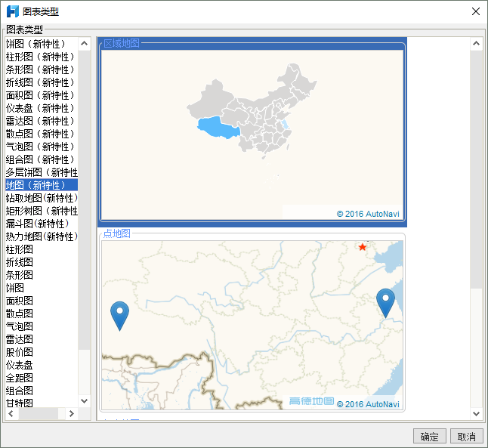Click the chart list horizontal scrollbar thumb

click(39, 414)
